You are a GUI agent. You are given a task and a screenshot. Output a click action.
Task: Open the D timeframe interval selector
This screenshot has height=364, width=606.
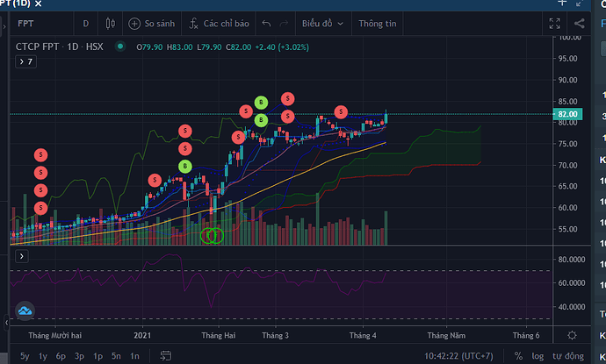(x=85, y=24)
